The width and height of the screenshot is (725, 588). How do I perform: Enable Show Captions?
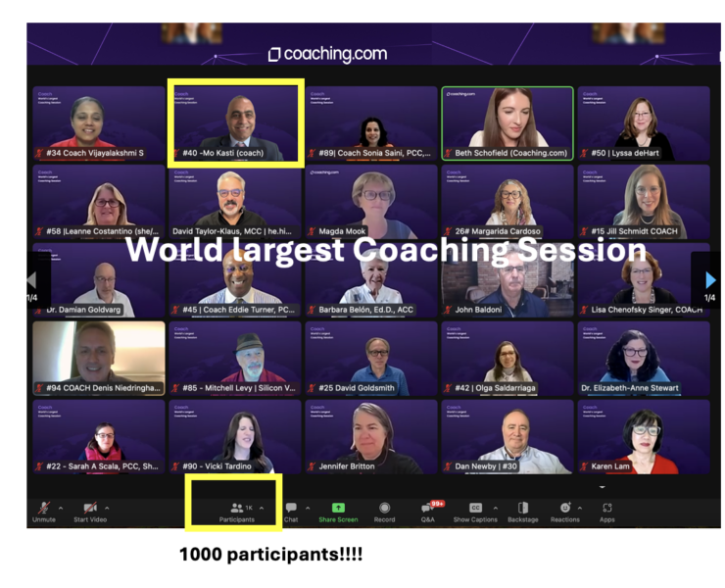pyautogui.click(x=475, y=509)
